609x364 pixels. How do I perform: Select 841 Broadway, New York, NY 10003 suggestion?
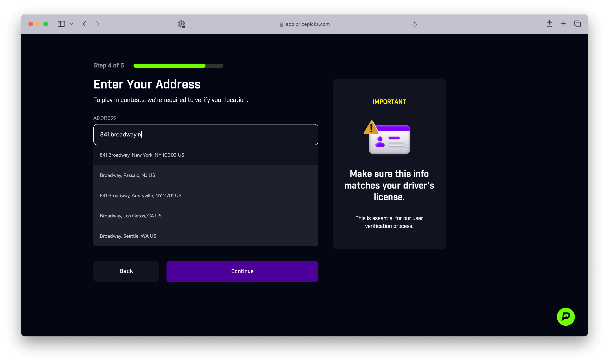pos(206,155)
